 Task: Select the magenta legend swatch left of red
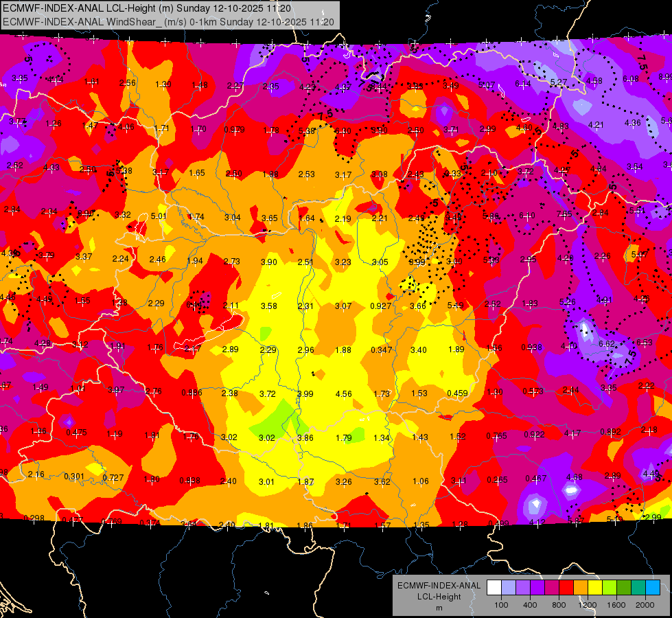(x=552, y=588)
